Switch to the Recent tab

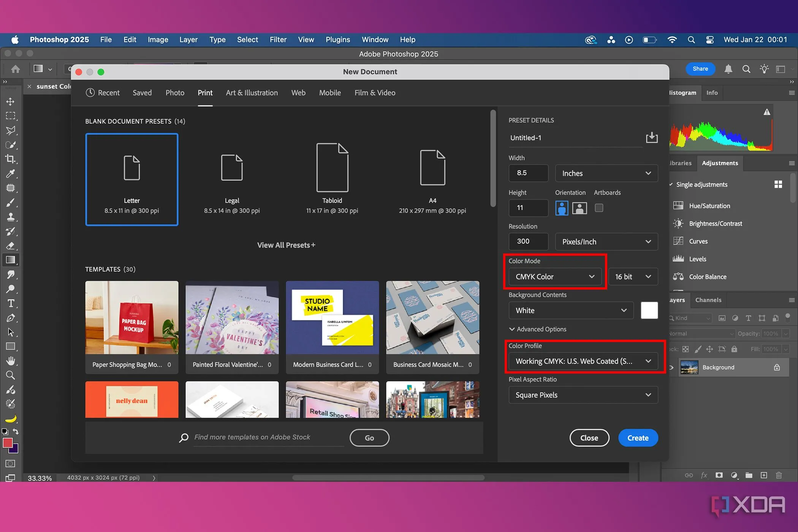(103, 93)
